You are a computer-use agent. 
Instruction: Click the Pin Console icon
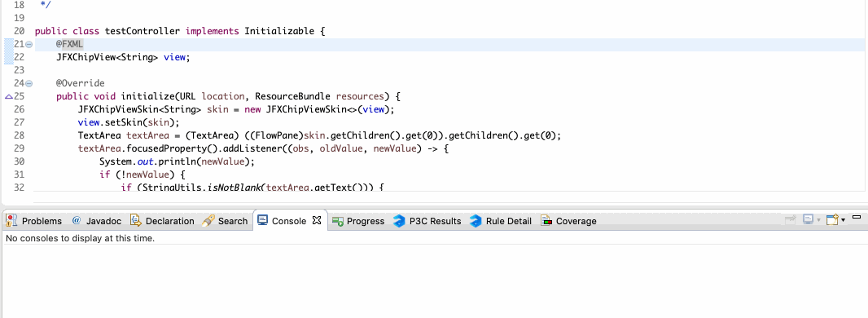791,220
